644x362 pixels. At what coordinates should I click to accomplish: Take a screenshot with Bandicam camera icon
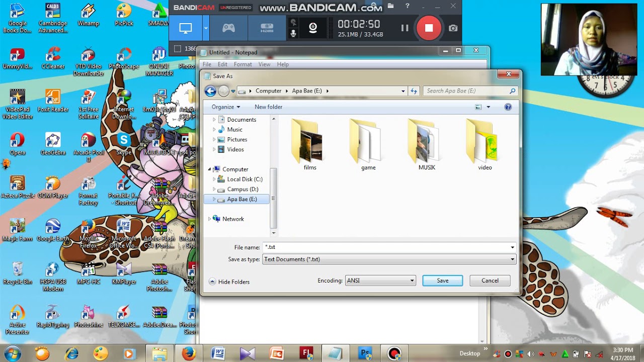453,28
